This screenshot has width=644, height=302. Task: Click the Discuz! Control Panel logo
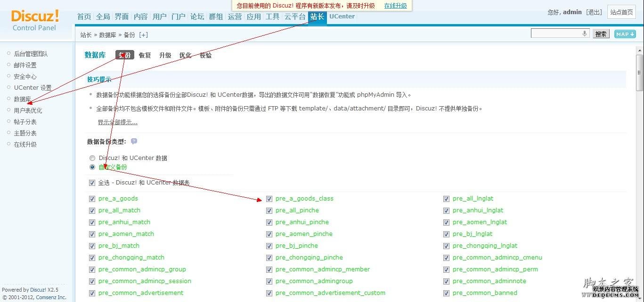coord(35,20)
